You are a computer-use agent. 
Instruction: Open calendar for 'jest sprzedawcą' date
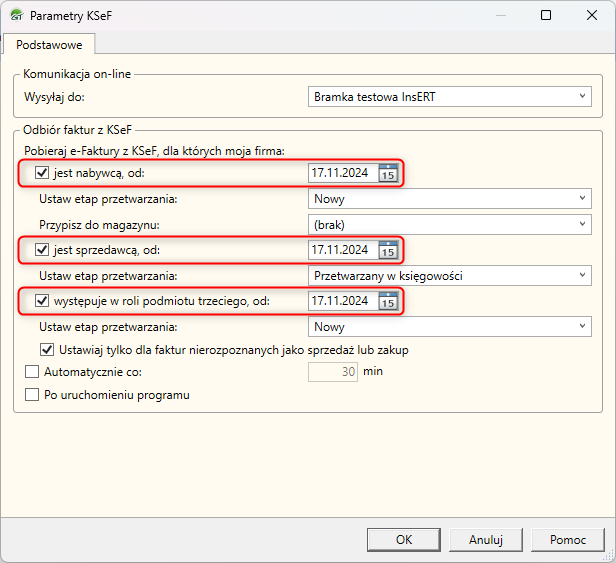click(x=389, y=250)
